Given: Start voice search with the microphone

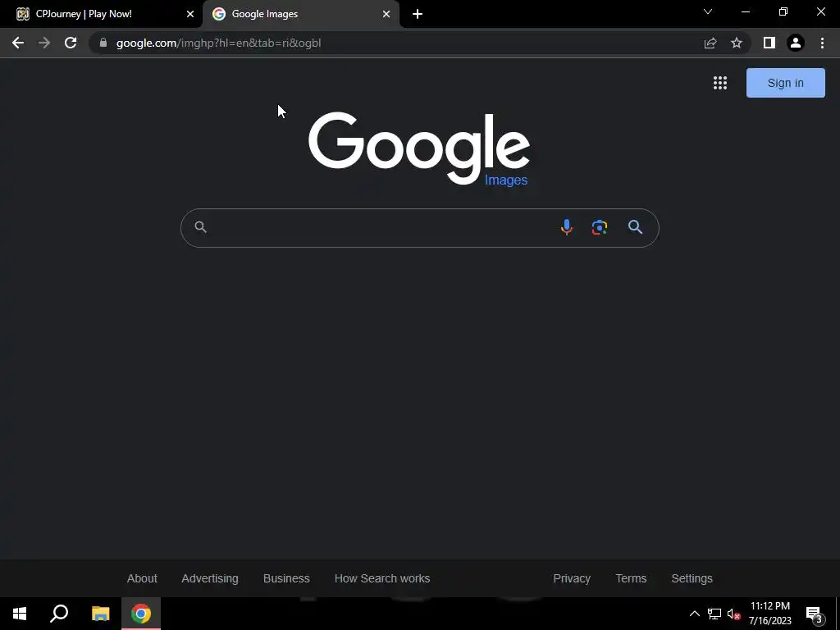Looking at the screenshot, I should pyautogui.click(x=566, y=228).
